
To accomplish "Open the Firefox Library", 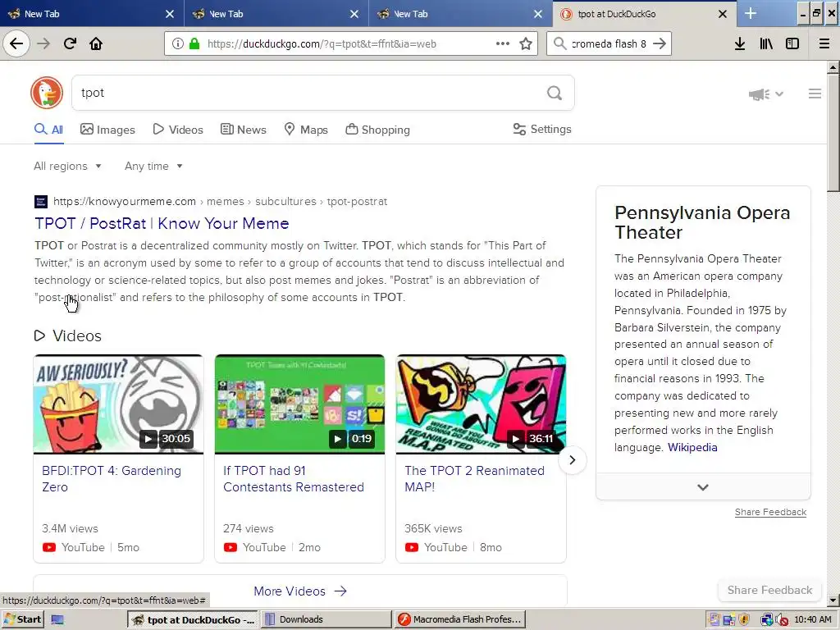I will [766, 43].
